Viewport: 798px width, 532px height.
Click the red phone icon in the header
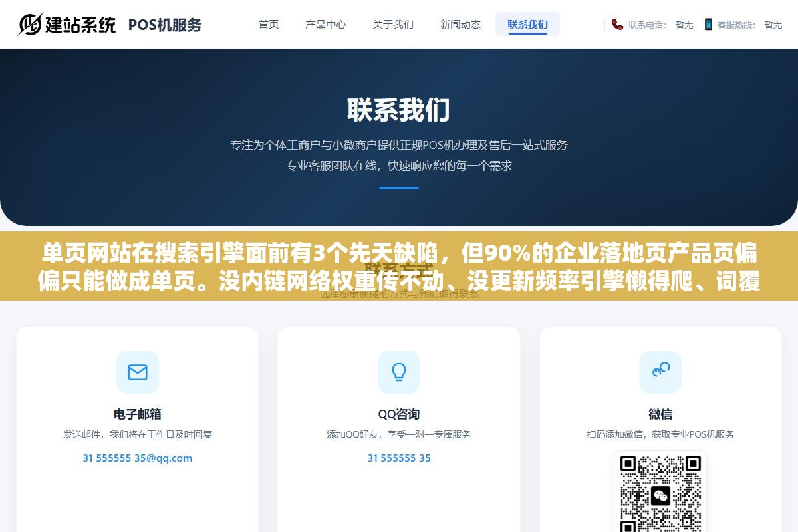coord(618,24)
